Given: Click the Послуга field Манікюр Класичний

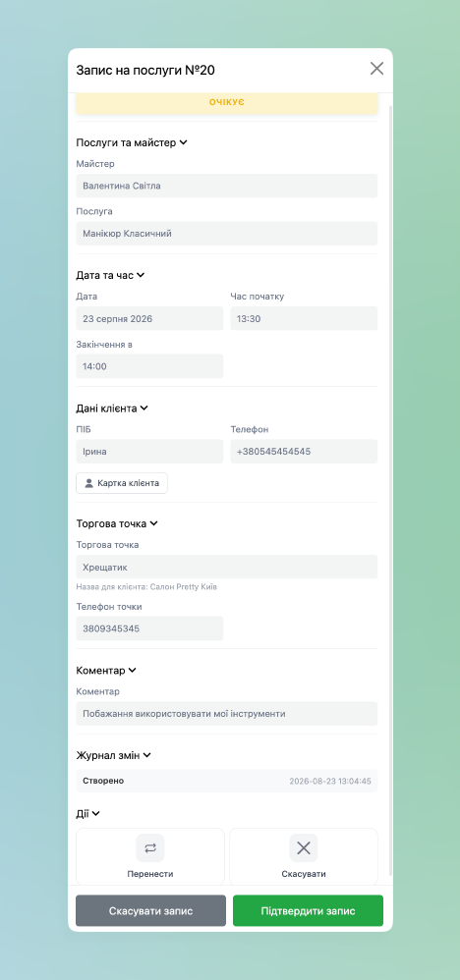Looking at the screenshot, I should tap(227, 233).
